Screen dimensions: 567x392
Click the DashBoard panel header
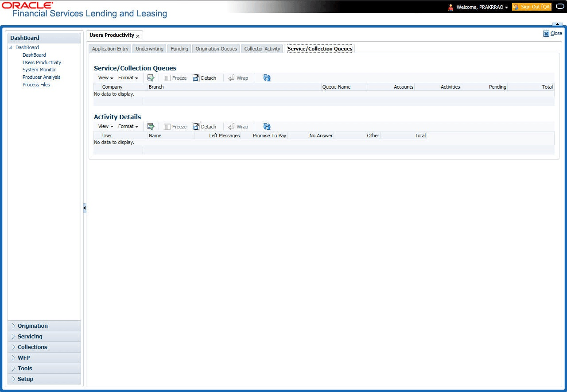pos(44,38)
